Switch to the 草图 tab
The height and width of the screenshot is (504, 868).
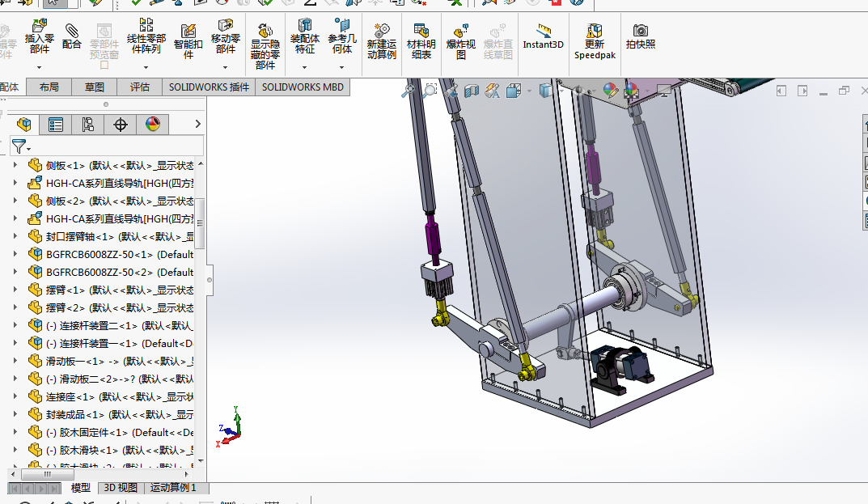95,87
